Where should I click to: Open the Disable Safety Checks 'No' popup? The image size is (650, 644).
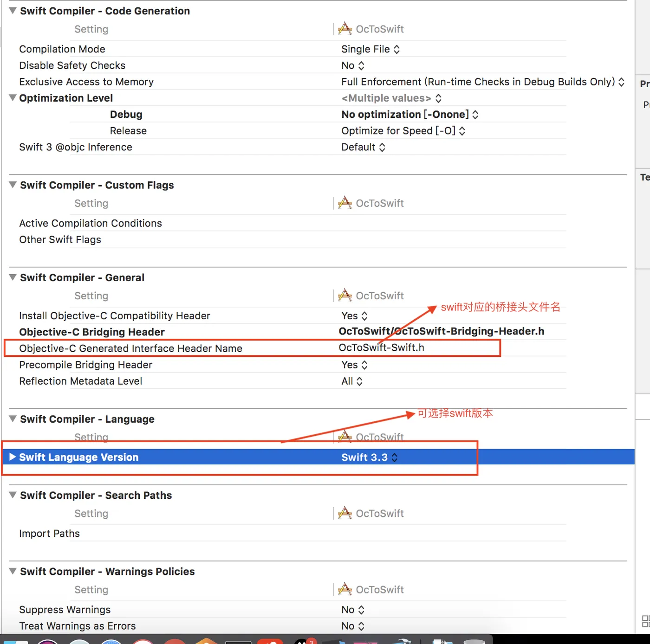(353, 65)
